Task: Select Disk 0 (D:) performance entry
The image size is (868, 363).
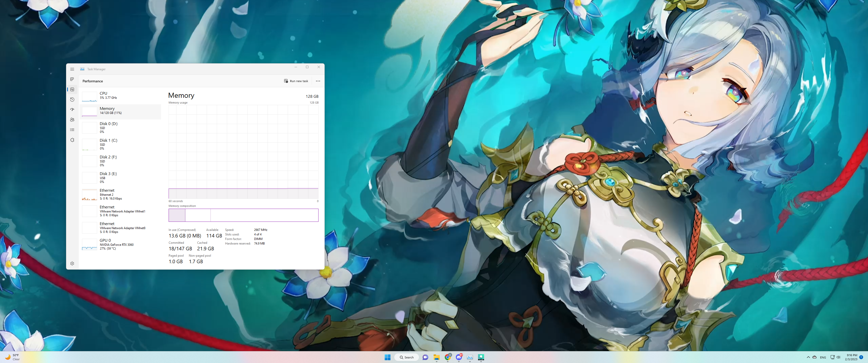Action: point(120,128)
